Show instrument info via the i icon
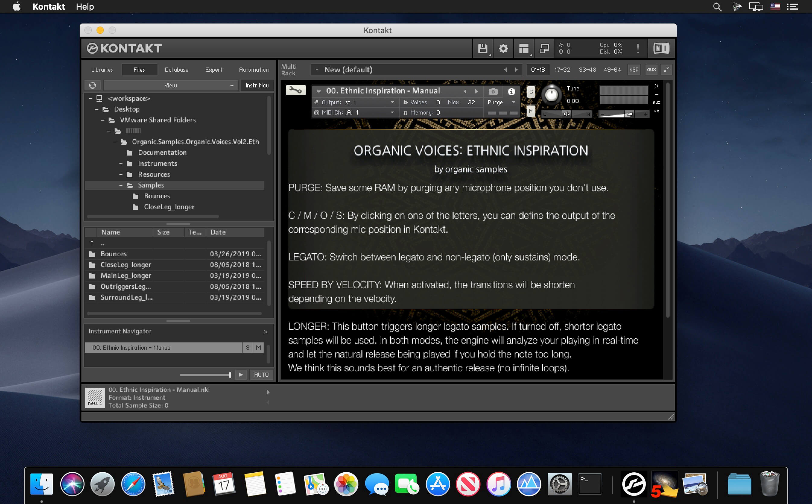This screenshot has width=812, height=504. coord(511,91)
